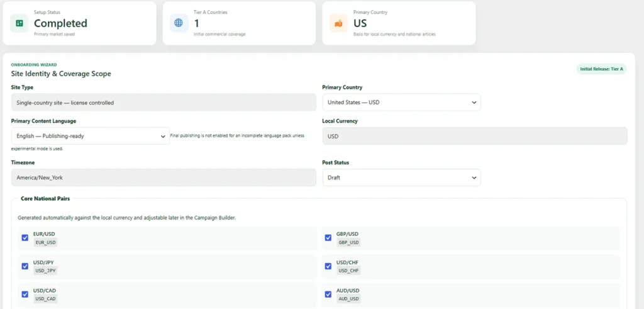The width and height of the screenshot is (644, 309).
Task: Uncheck the GBP/USD pair checkbox
Action: (x=328, y=237)
